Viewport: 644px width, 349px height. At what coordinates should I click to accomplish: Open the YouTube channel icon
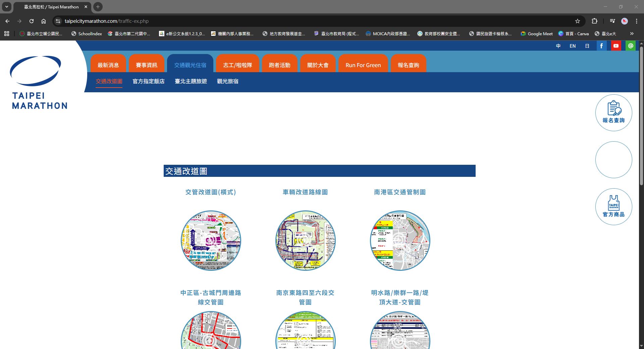point(616,46)
